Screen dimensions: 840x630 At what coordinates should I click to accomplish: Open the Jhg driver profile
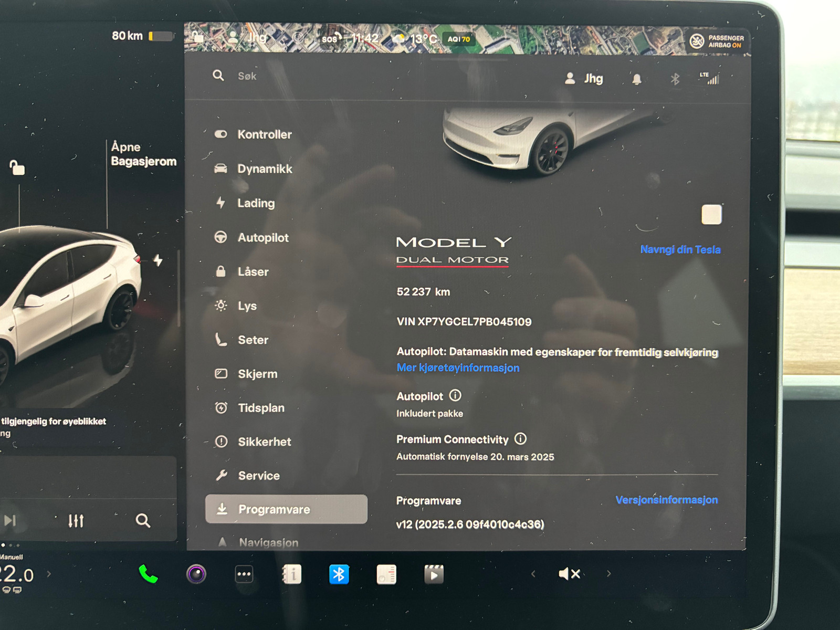click(x=584, y=79)
